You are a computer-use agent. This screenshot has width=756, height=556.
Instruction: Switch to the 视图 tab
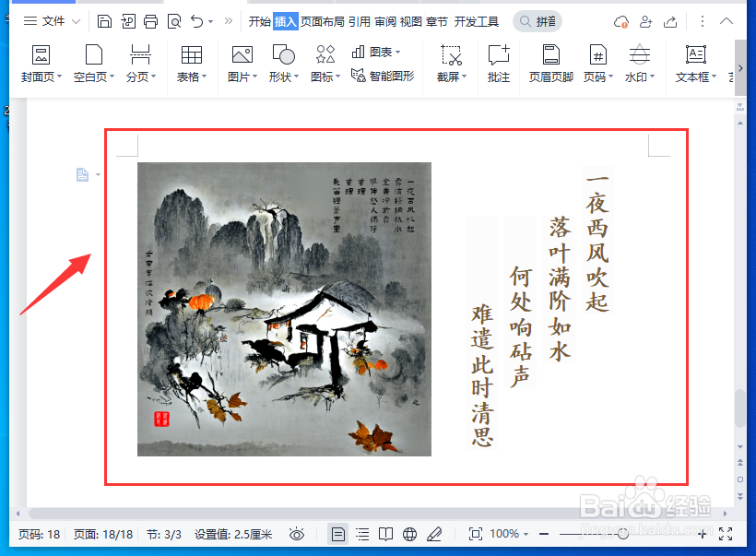click(411, 22)
